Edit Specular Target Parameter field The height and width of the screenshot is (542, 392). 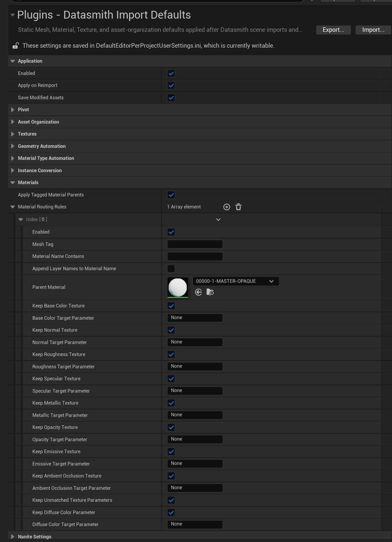(x=195, y=391)
